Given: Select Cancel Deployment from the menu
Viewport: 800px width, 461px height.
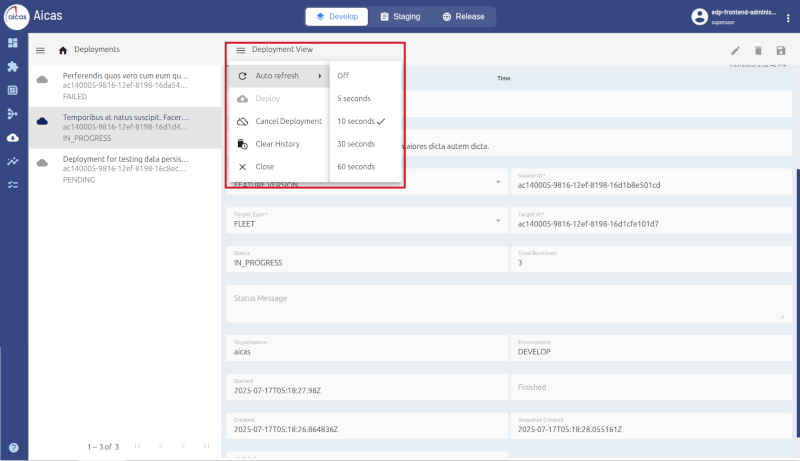Looking at the screenshot, I should click(x=288, y=121).
